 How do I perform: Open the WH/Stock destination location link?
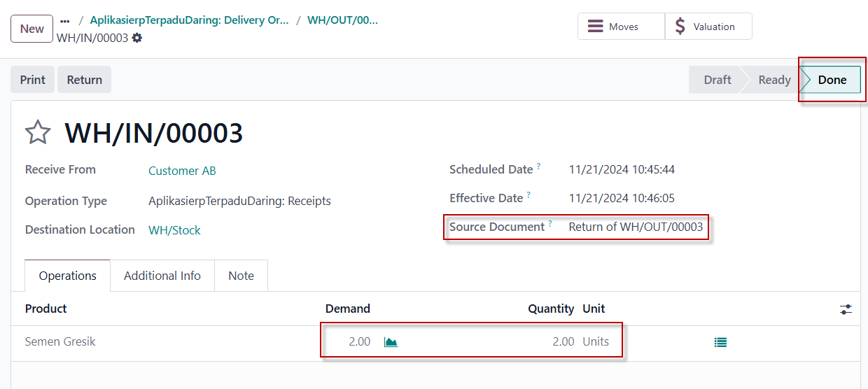[174, 230]
